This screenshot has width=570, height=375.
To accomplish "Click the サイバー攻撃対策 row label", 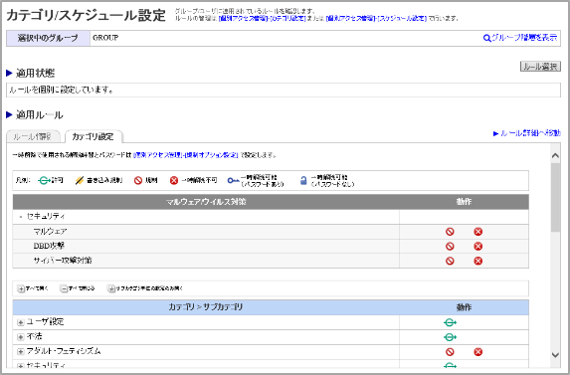I will pos(63,261).
